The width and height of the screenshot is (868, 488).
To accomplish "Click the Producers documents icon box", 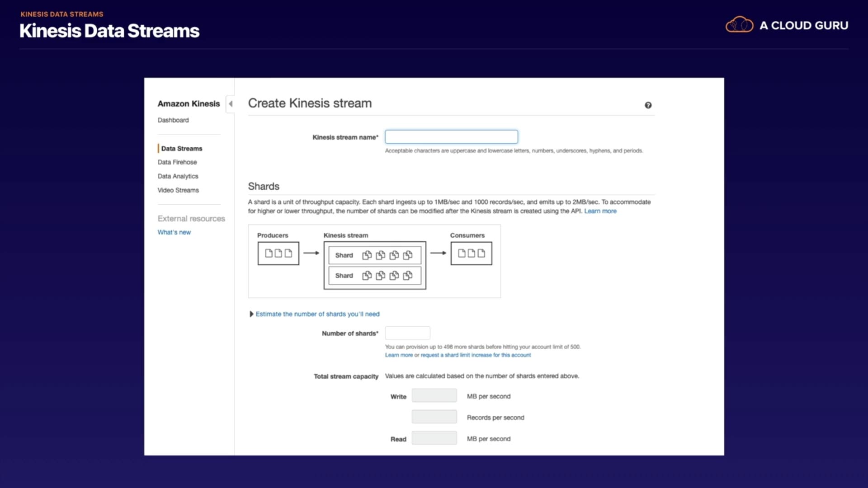I will pyautogui.click(x=278, y=253).
